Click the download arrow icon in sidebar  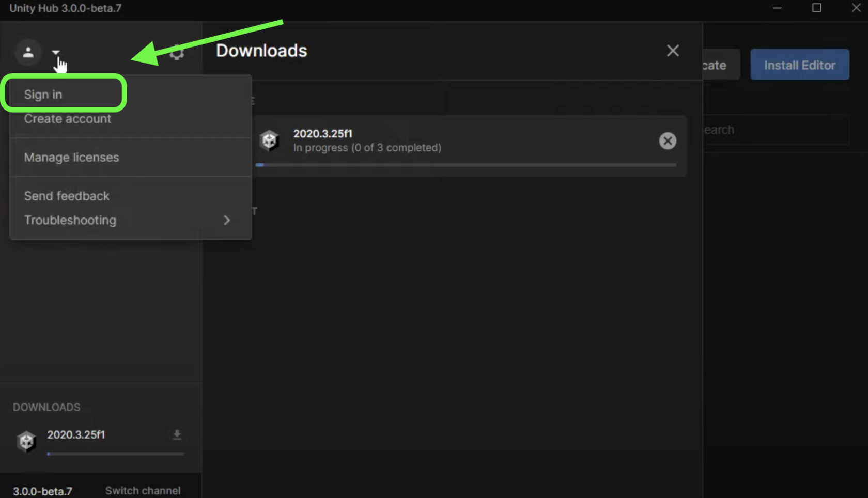coord(177,435)
